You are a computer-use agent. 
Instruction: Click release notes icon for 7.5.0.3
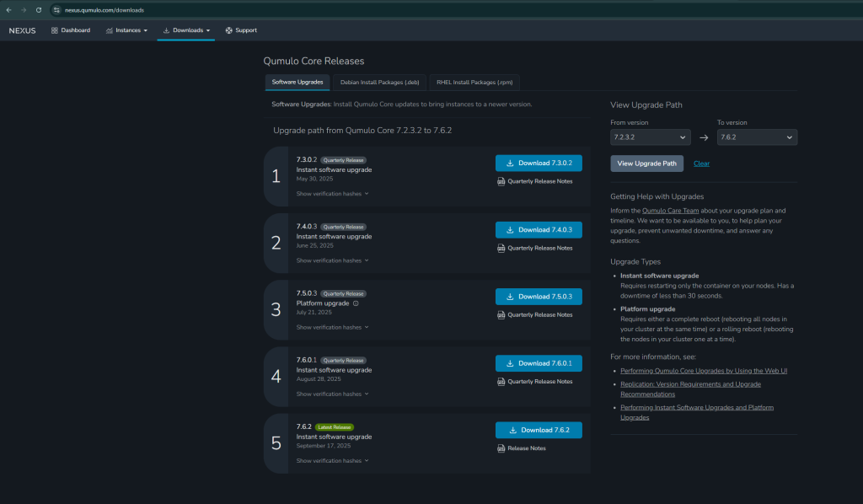click(501, 314)
